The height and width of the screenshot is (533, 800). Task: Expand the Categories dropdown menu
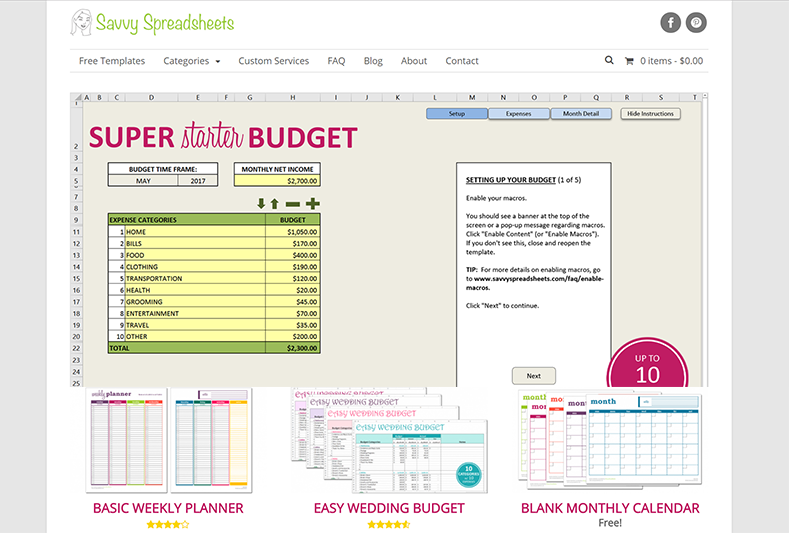click(x=191, y=61)
